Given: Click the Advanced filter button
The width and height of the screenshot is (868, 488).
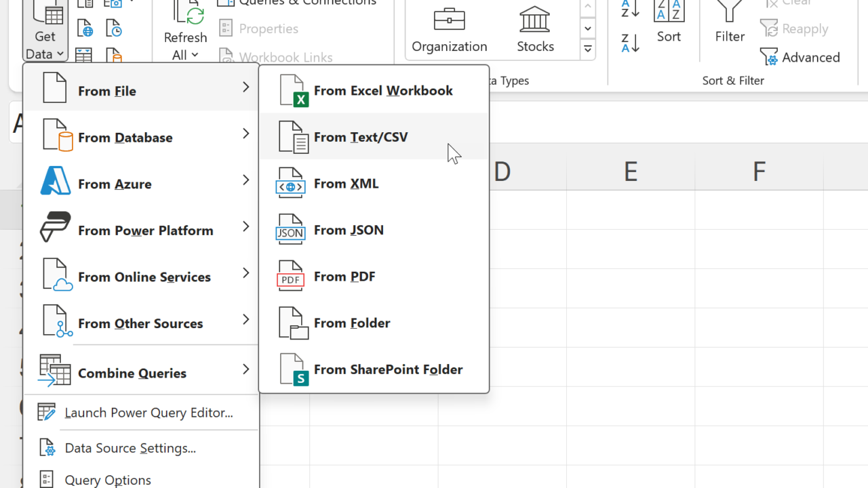Looking at the screenshot, I should point(800,58).
